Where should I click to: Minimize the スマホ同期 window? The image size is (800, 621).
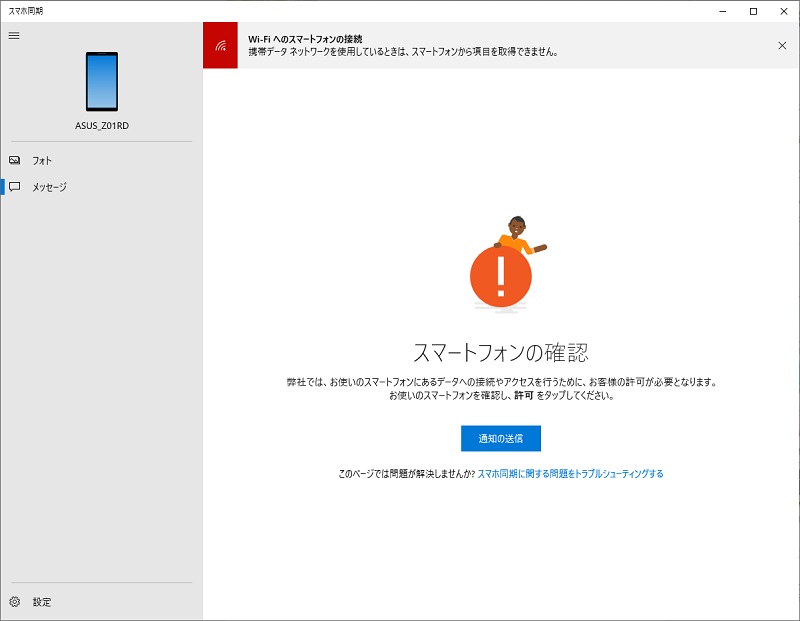(x=722, y=11)
